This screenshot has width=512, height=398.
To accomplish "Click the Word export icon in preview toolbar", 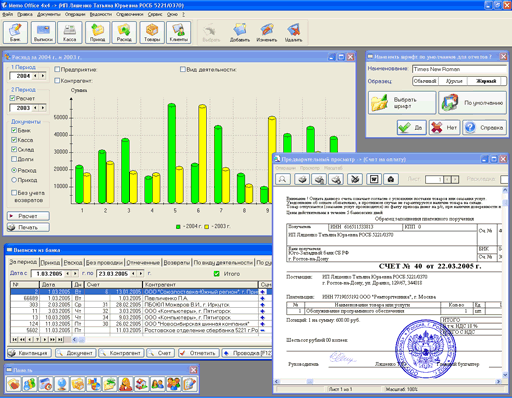I will (374, 179).
